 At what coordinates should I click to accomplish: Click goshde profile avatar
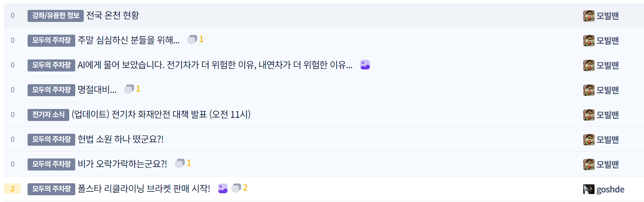coord(589,189)
